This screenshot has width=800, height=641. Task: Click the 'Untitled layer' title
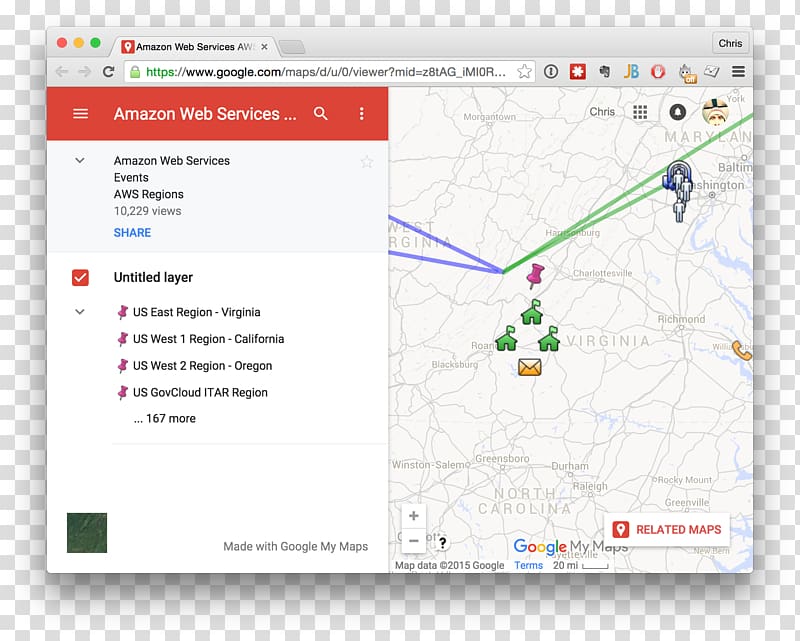153,278
